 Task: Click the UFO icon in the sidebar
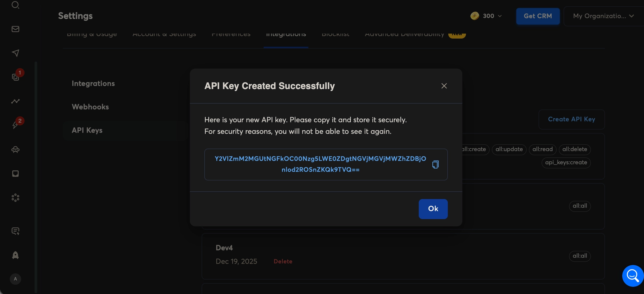pos(15,150)
